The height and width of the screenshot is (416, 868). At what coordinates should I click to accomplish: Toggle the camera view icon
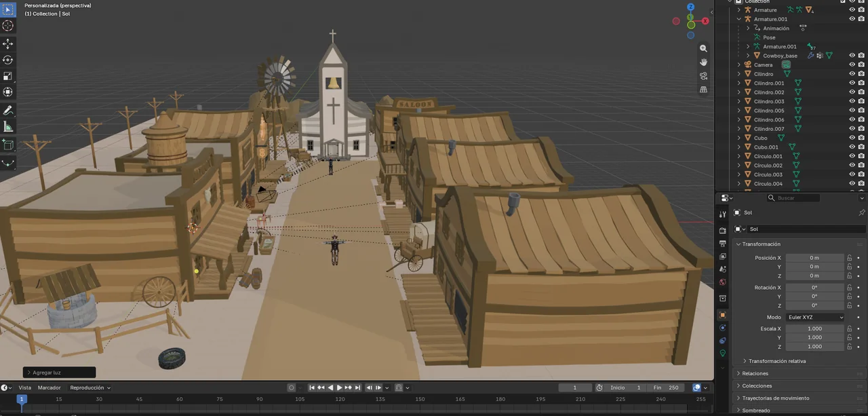pyautogui.click(x=703, y=75)
